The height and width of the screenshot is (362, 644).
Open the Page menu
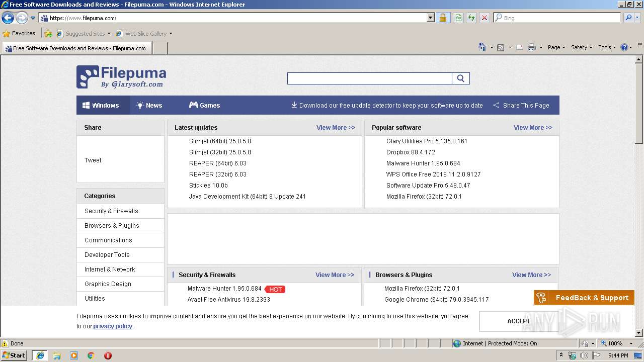[556, 47]
